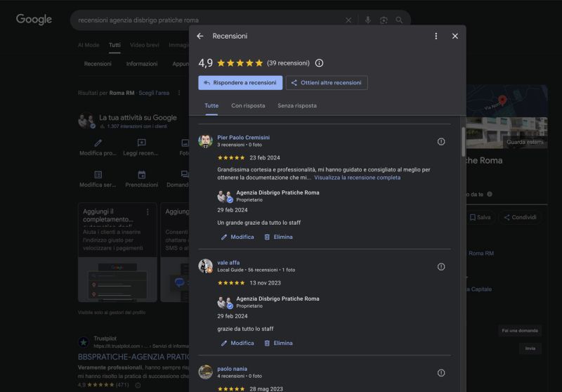Click the info icon next to 39 recensioni
Screen dimensions: 562x392
(x=319, y=63)
